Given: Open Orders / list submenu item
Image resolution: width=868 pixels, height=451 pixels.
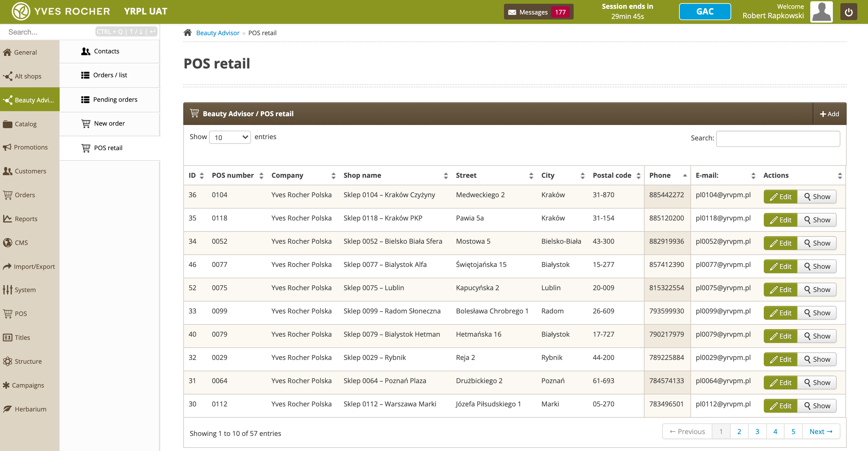Looking at the screenshot, I should pyautogui.click(x=110, y=75).
